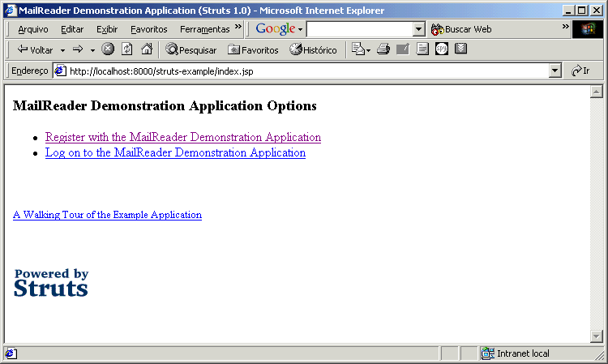Click the spy toolbar icon
The width and height of the screenshot is (608, 364).
pyautogui.click(x=442, y=49)
